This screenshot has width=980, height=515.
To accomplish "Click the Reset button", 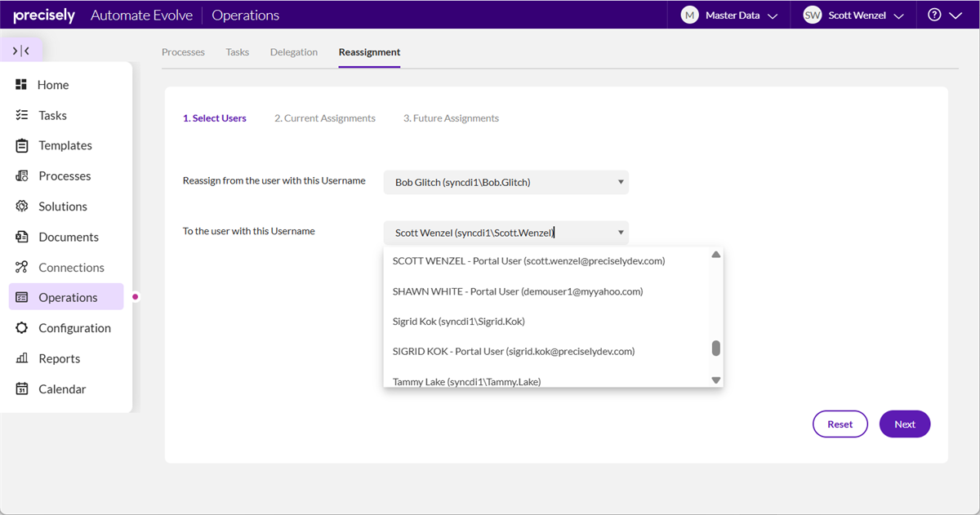I will point(840,424).
